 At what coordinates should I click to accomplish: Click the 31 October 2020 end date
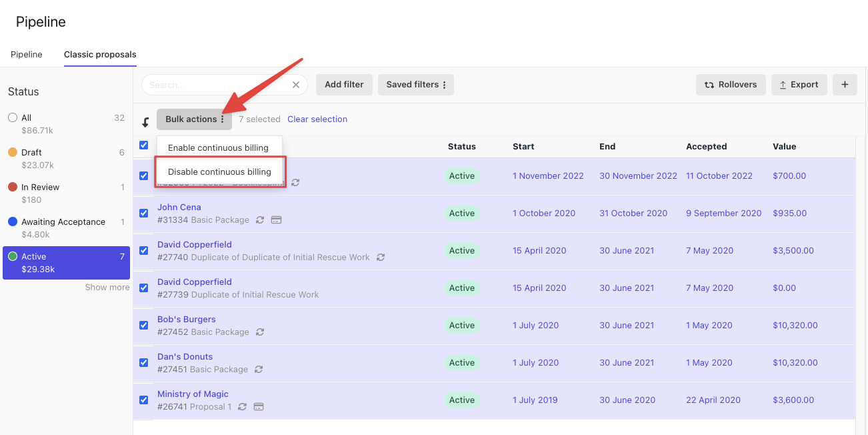633,213
